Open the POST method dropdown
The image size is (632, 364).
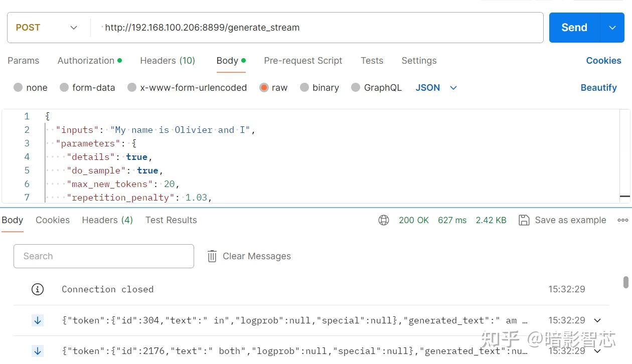pos(48,28)
